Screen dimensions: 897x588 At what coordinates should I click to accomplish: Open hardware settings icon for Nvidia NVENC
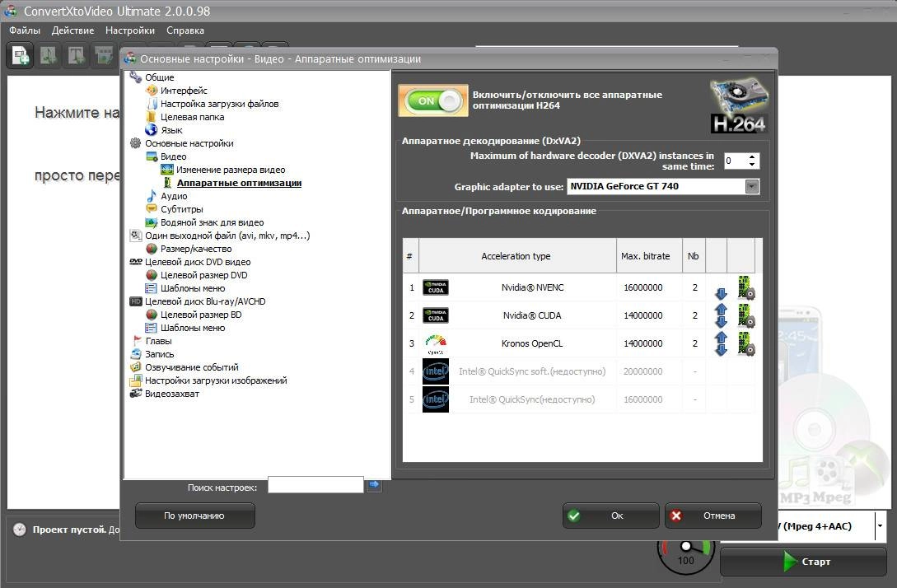(746, 287)
